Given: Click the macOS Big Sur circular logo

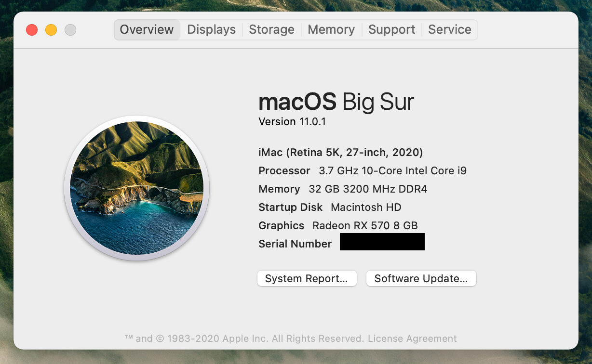Looking at the screenshot, I should 136,188.
